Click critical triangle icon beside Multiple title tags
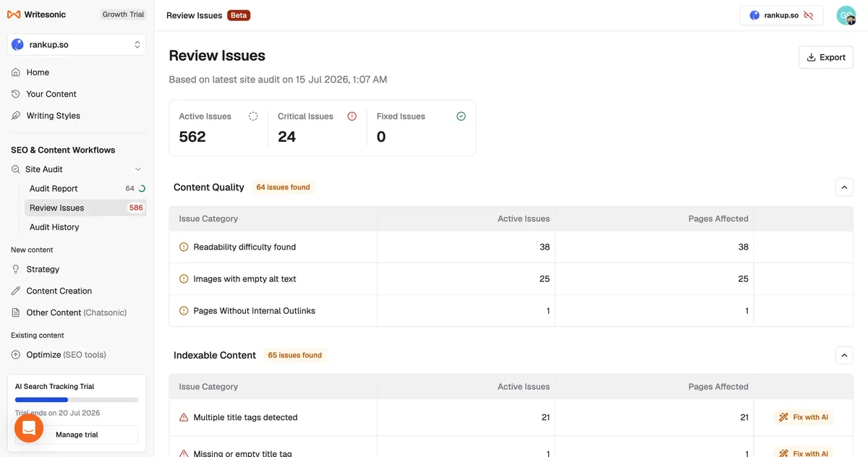Viewport: 868px width, 457px height. coord(184,417)
